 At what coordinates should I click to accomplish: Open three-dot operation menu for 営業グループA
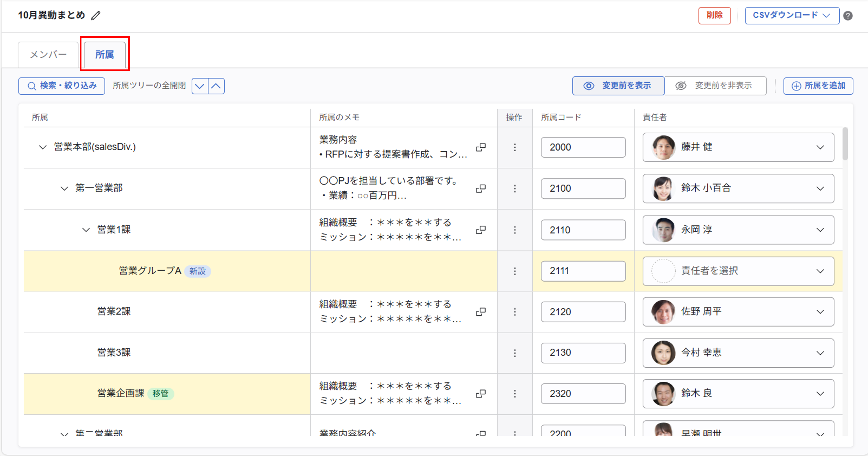[x=514, y=271]
